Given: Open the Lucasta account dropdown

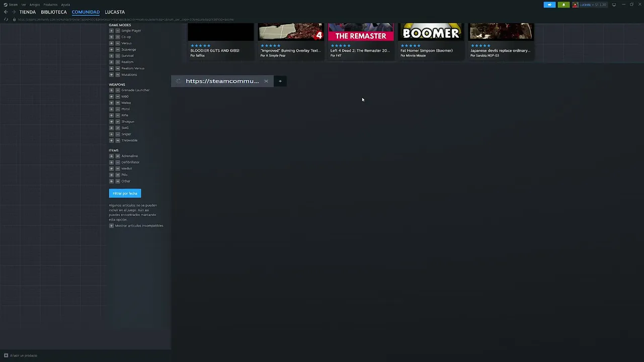Looking at the screenshot, I should tap(593, 5).
